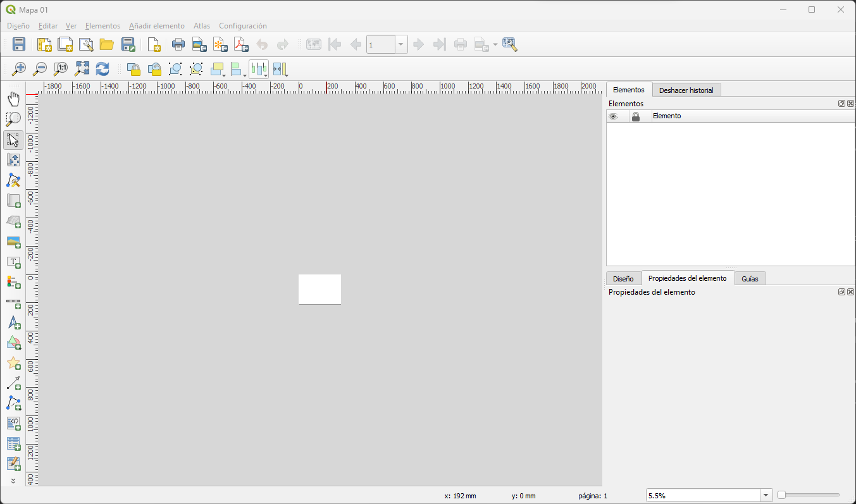Open the Distribute items dropdown
The width and height of the screenshot is (856, 504).
[259, 69]
